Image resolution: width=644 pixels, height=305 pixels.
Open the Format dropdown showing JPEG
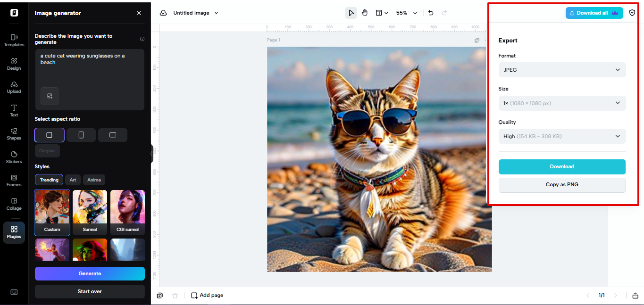click(562, 70)
